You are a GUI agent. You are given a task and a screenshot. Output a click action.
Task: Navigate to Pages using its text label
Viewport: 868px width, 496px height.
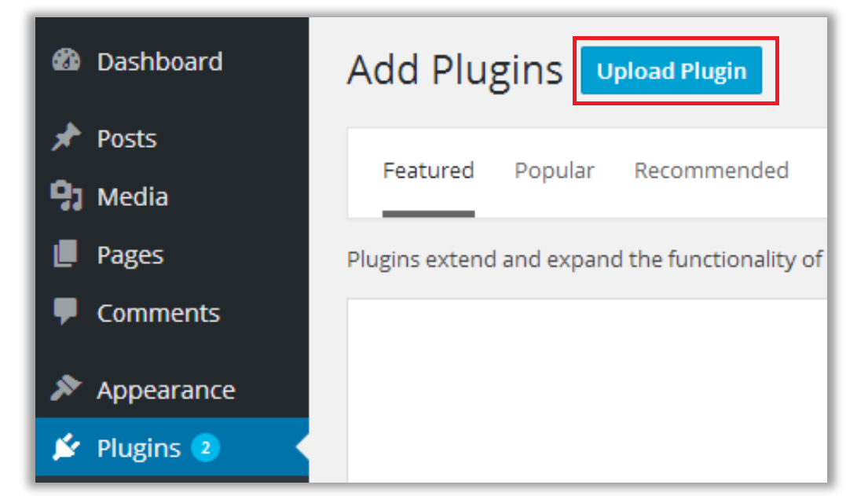(130, 255)
